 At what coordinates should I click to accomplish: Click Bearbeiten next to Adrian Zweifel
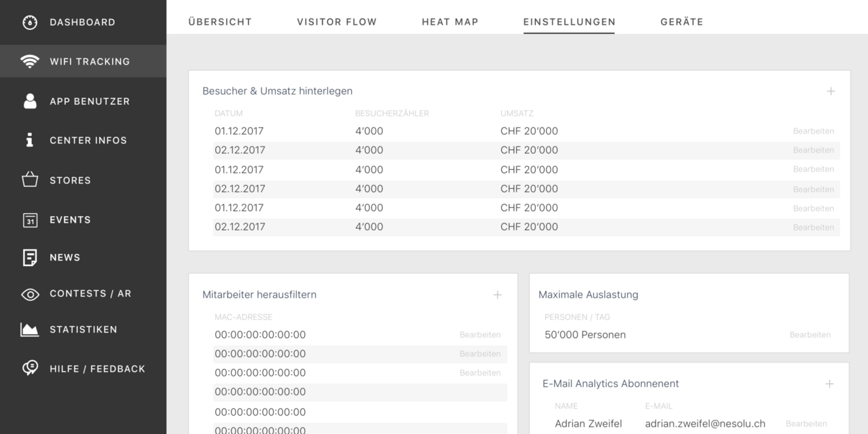point(806,424)
